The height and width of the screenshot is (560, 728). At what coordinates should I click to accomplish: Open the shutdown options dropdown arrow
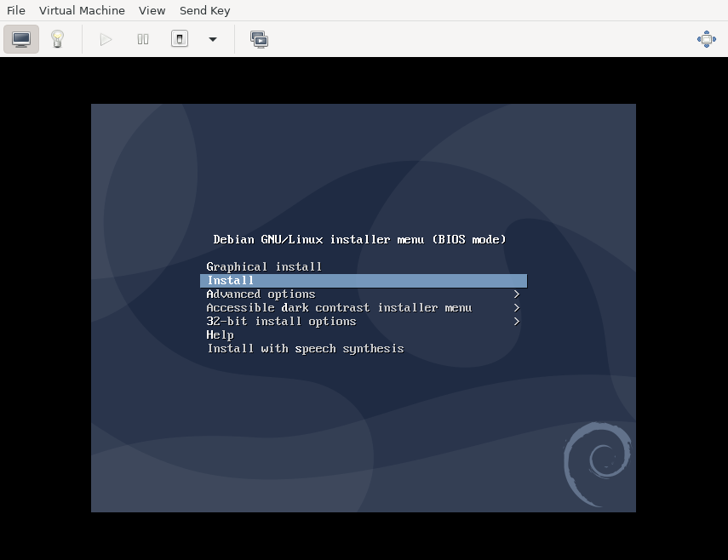[213, 39]
